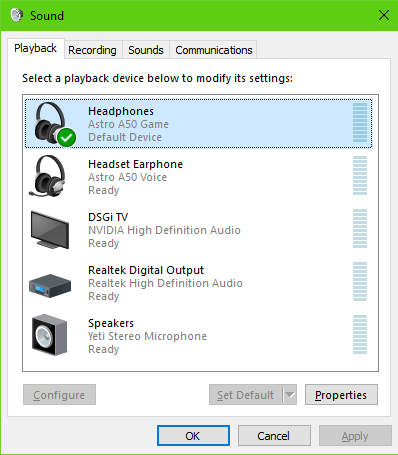Screen dimensions: 398x455
Task: Open the Communications tab
Action: (214, 50)
